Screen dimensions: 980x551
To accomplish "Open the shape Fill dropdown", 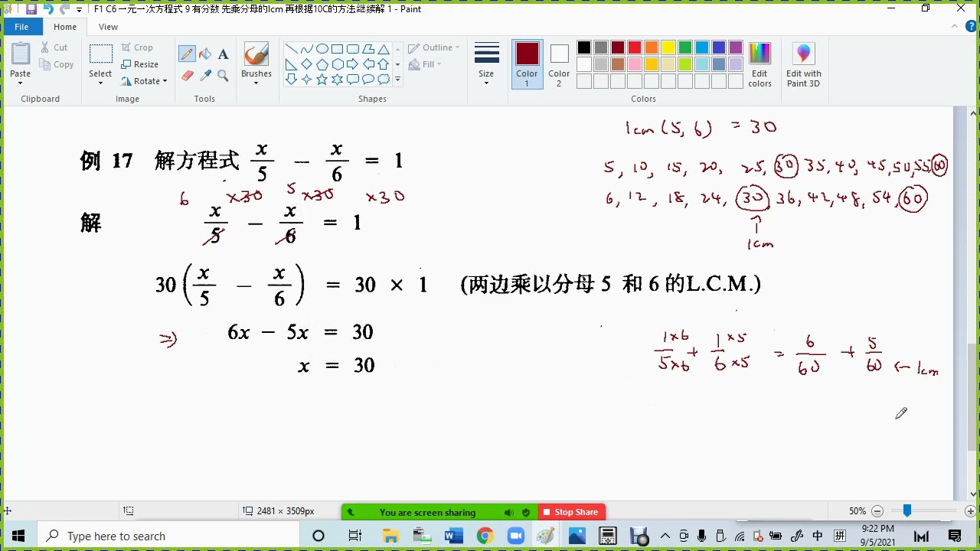I will [x=425, y=64].
